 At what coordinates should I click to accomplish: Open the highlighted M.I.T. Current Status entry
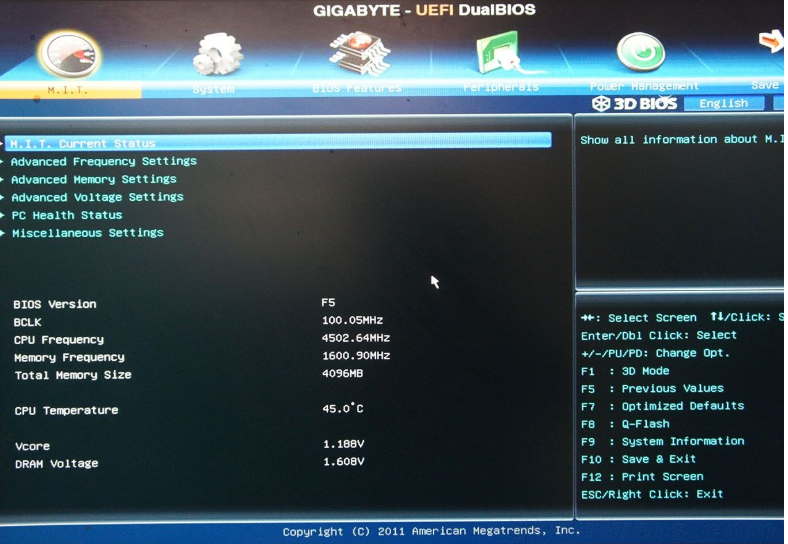coord(83,143)
